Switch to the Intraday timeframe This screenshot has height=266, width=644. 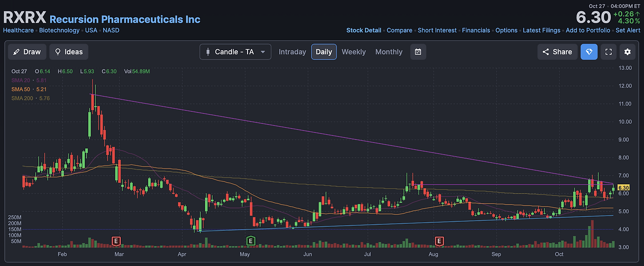(x=292, y=52)
